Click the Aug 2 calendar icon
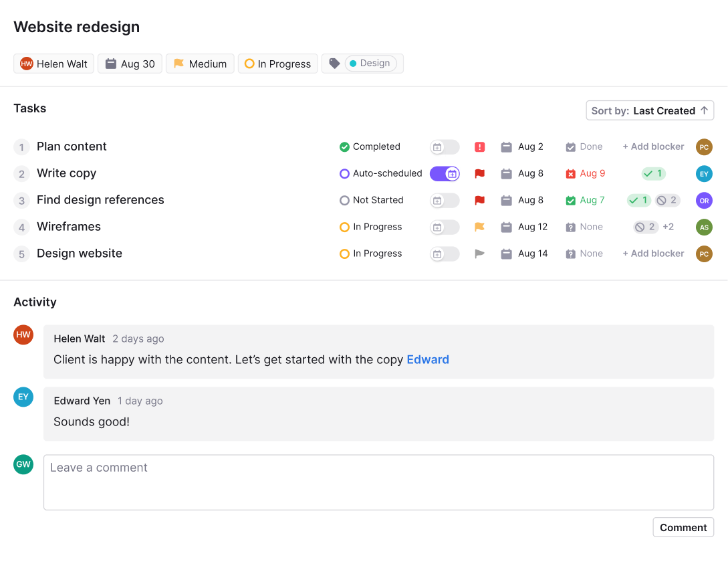Screen dimensions: 728x582 (x=507, y=147)
